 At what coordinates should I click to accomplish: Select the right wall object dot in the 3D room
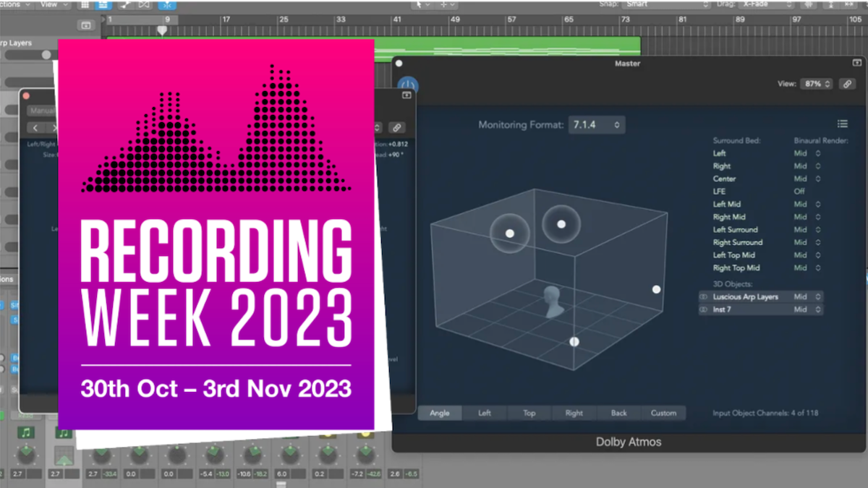(x=656, y=289)
